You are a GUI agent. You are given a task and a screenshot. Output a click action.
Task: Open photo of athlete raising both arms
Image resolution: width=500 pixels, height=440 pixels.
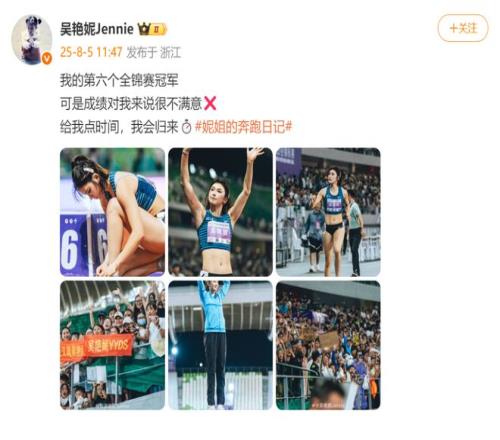(x=220, y=212)
